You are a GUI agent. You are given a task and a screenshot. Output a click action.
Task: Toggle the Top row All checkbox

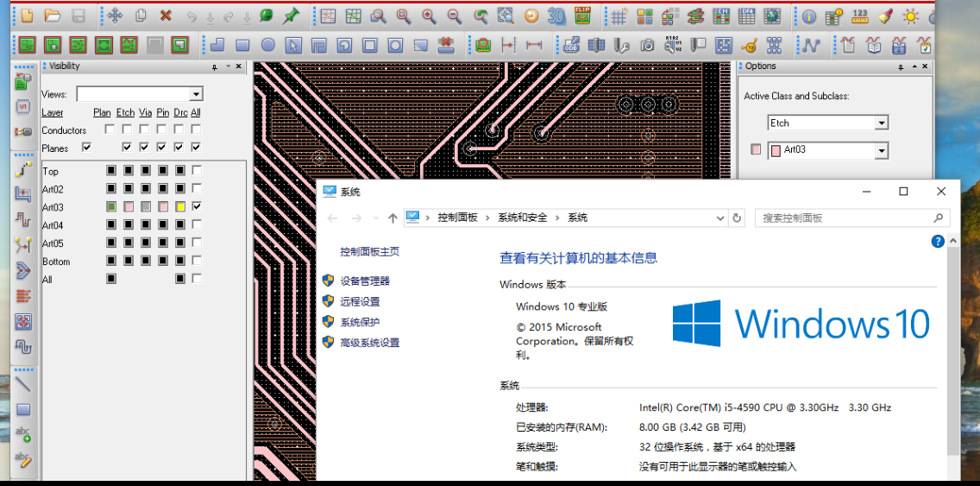pos(197,170)
